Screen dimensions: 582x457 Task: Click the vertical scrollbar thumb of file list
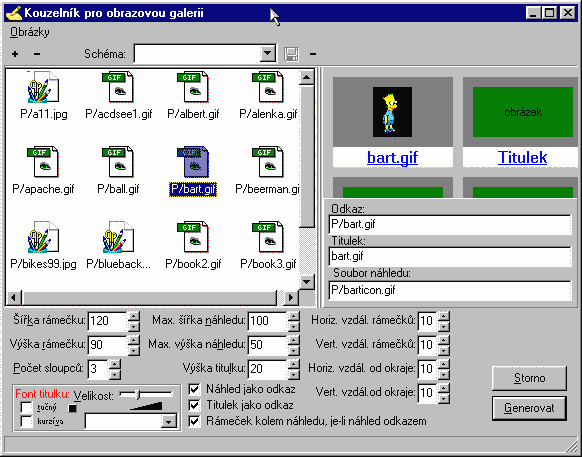307,156
